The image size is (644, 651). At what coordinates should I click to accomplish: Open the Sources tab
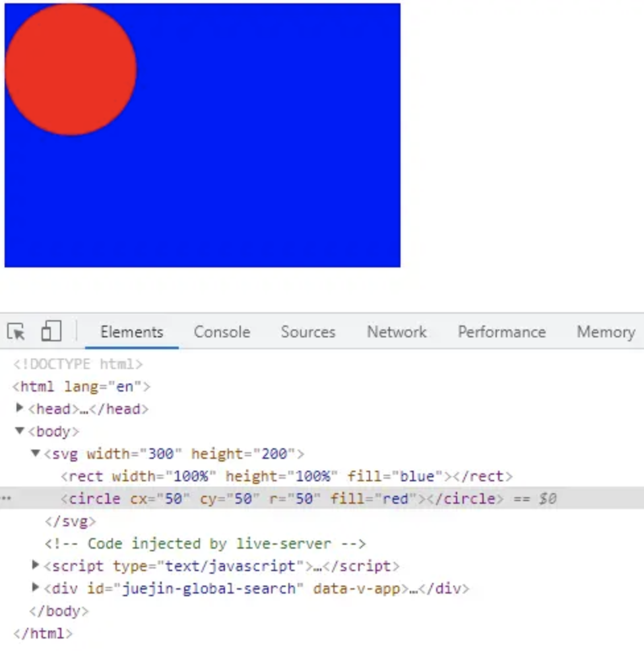point(307,332)
